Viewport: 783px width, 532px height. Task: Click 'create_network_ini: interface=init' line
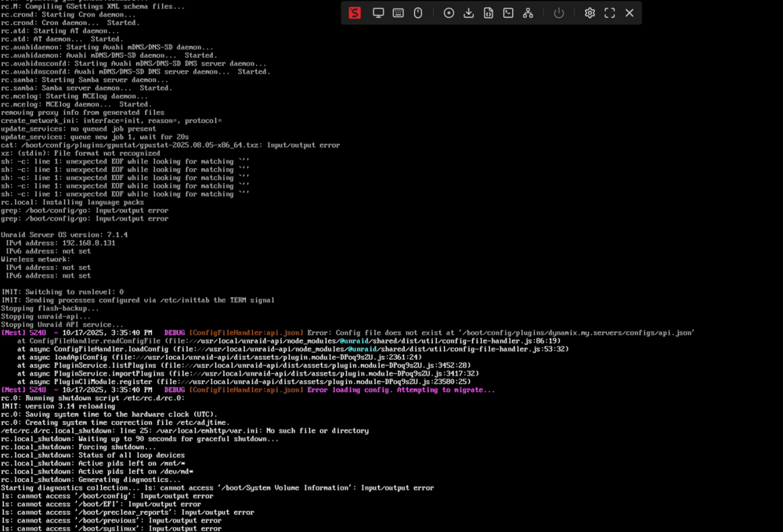click(x=111, y=120)
